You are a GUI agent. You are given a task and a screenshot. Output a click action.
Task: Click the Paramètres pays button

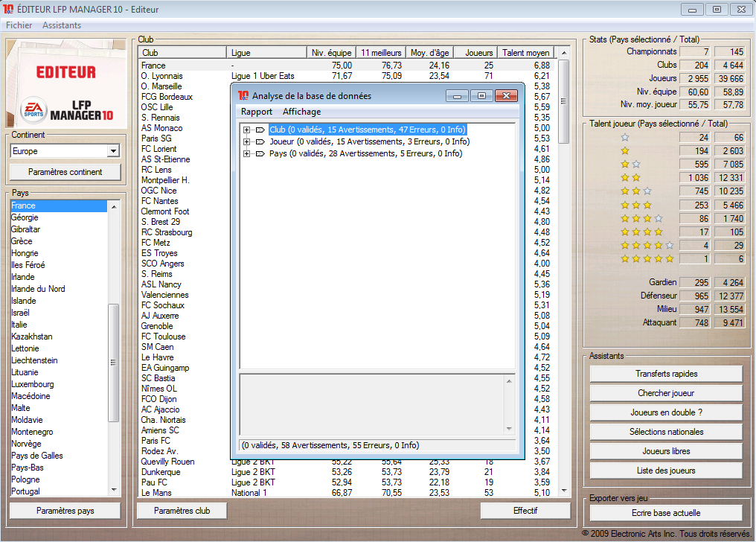tap(65, 511)
